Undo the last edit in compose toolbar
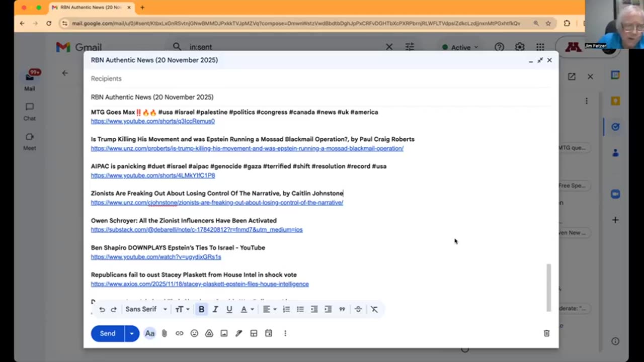This screenshot has width=644, height=362. pyautogui.click(x=102, y=309)
